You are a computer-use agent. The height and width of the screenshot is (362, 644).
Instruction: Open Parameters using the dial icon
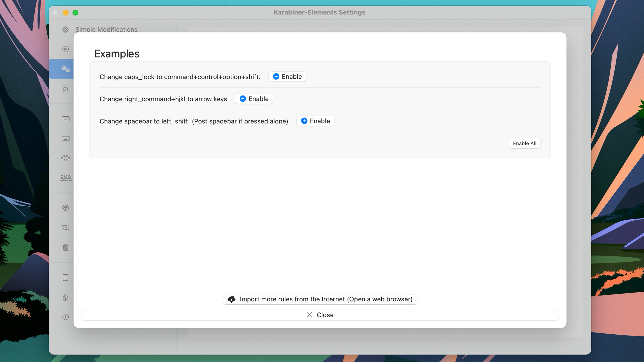[65, 89]
